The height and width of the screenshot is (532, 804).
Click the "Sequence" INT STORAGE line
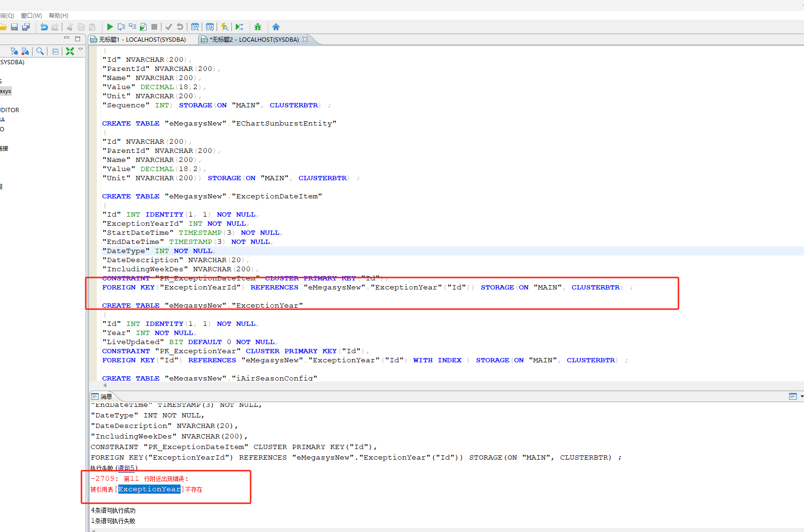tap(217, 105)
